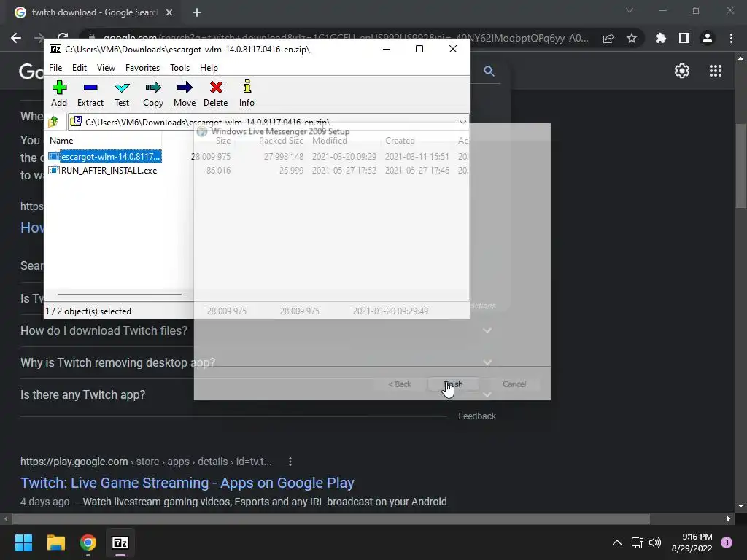Screen dimensions: 747x560
Task: Run the Test archive tool
Action: [x=122, y=93]
